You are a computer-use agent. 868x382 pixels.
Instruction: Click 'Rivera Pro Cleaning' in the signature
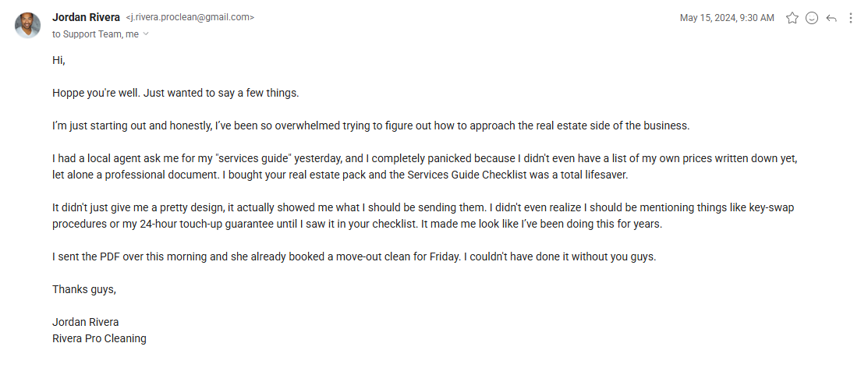(x=99, y=338)
